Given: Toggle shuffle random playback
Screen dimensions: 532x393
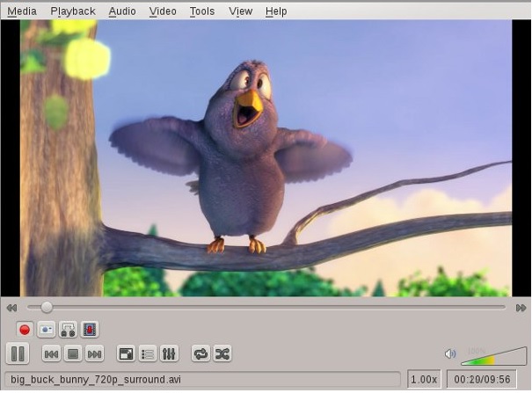Looking at the screenshot, I should [x=222, y=353].
